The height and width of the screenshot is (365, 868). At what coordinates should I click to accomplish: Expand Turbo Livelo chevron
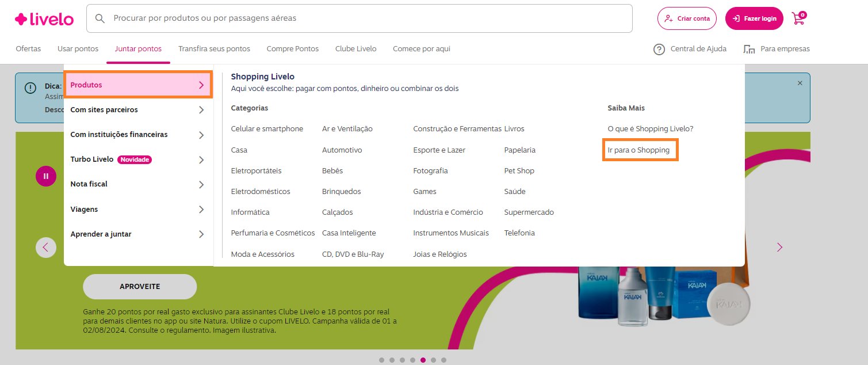coord(201,159)
